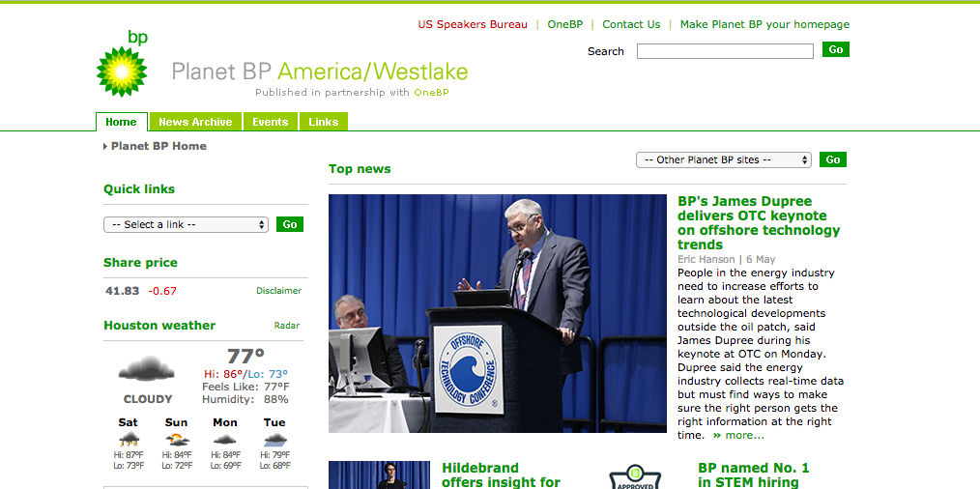Focus the Search input field

tap(725, 51)
